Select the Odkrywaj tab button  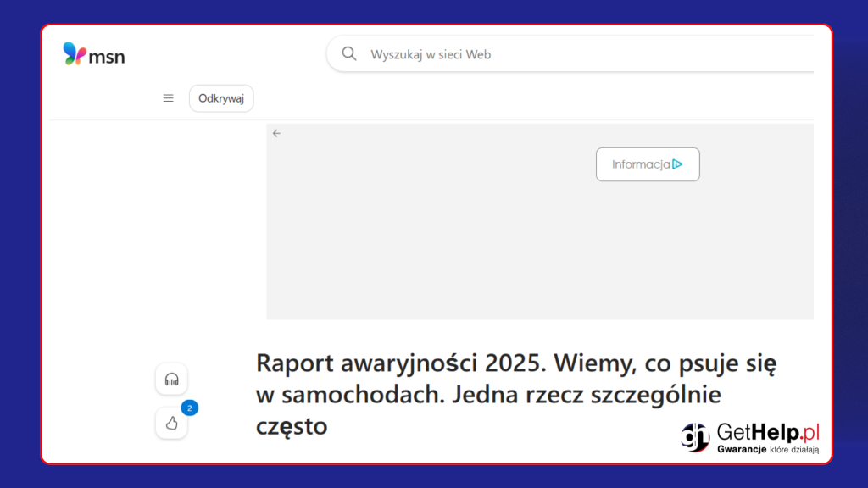pyautogui.click(x=221, y=98)
